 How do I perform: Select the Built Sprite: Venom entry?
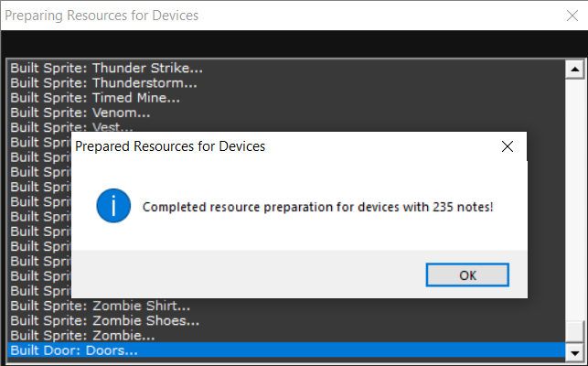286,113
